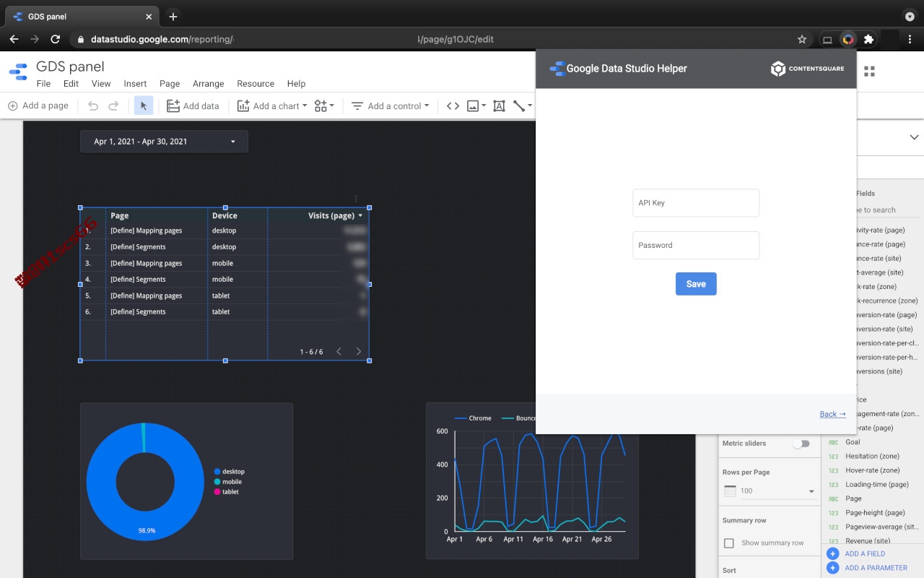Click the URL embed icon
This screenshot has width=924, height=578.
(x=453, y=105)
